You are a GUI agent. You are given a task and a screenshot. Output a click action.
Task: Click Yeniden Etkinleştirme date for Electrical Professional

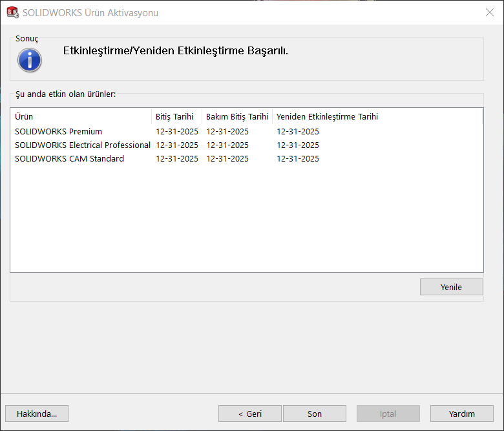point(298,145)
